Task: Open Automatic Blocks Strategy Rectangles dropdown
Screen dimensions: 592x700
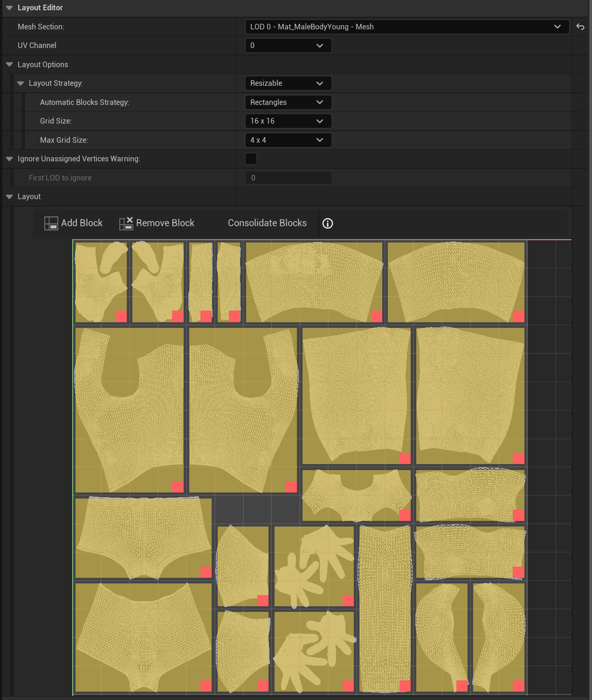Action: [x=288, y=102]
